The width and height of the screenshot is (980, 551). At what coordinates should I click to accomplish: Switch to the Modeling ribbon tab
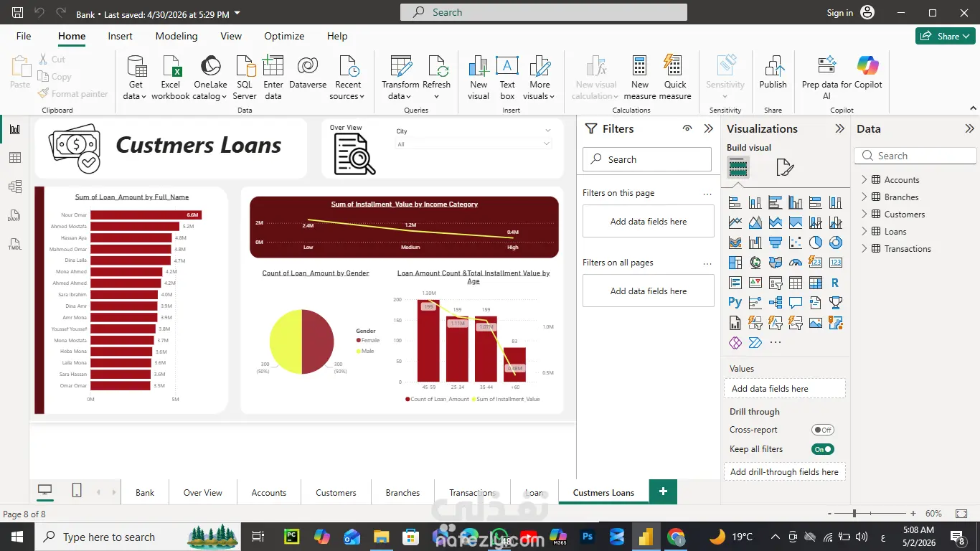pos(176,36)
